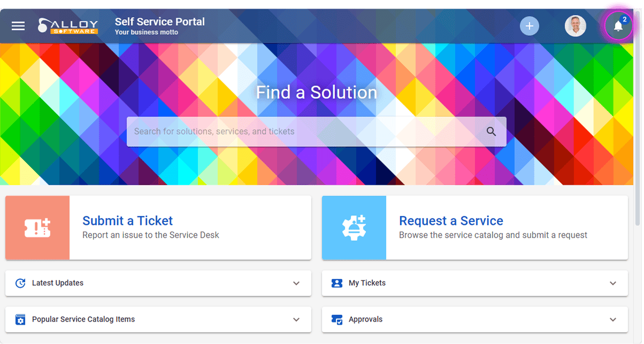Expand Popular Service Catalog Items chevron
Image resolution: width=644 pixels, height=344 pixels.
[296, 319]
